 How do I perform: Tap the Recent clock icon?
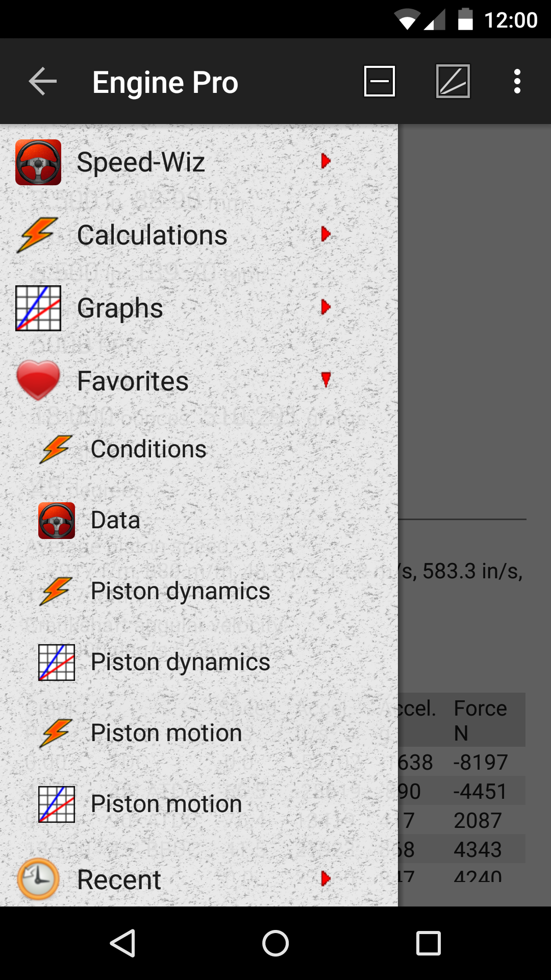pos(38,879)
